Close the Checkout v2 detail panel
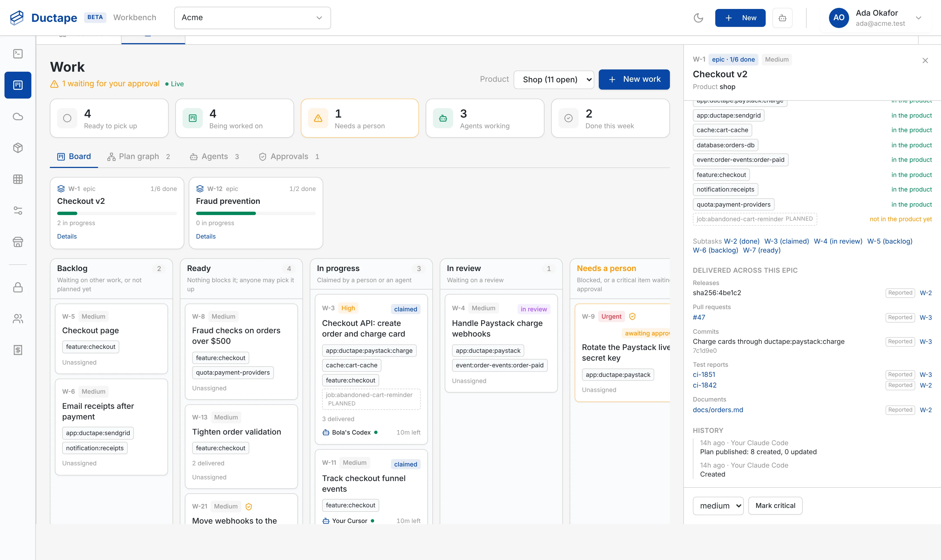941x560 pixels. 925,60
